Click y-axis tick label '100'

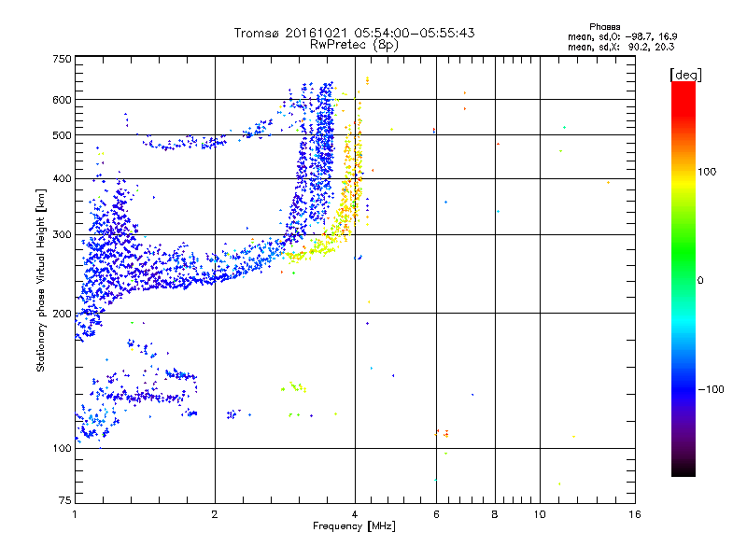(62, 448)
